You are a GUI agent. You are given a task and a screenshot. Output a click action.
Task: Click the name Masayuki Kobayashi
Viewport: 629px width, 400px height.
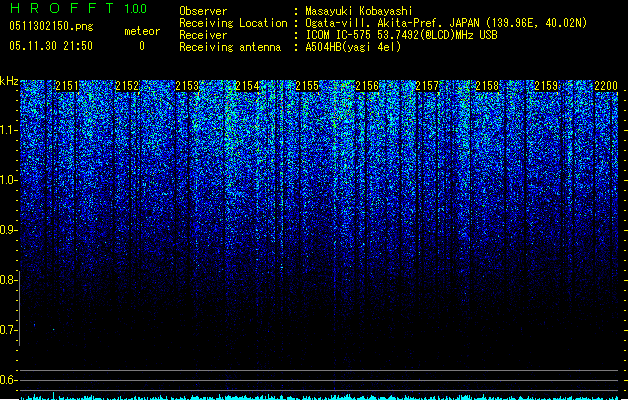359,11
